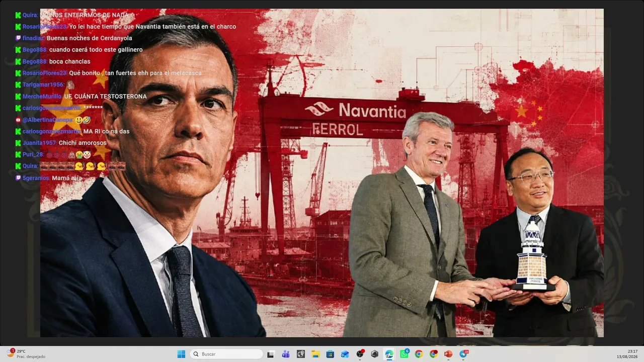Click Twitch icon beside finadiaz
The width and height of the screenshot is (644, 362).
point(18,38)
